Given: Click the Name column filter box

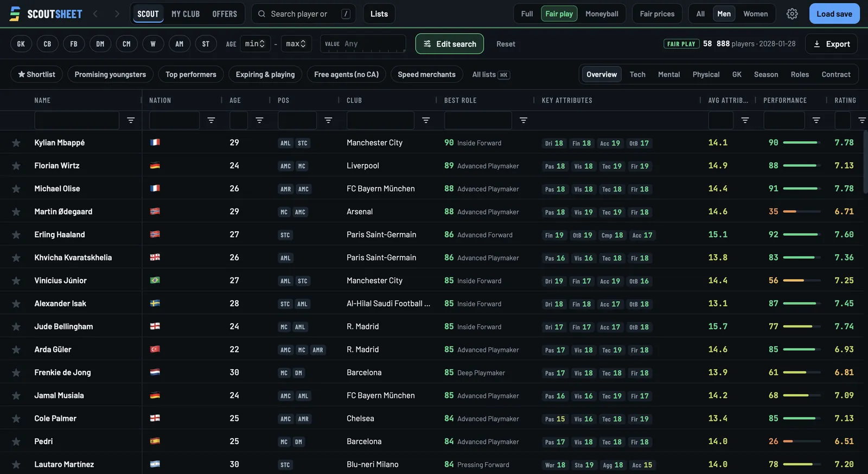Looking at the screenshot, I should [76, 120].
